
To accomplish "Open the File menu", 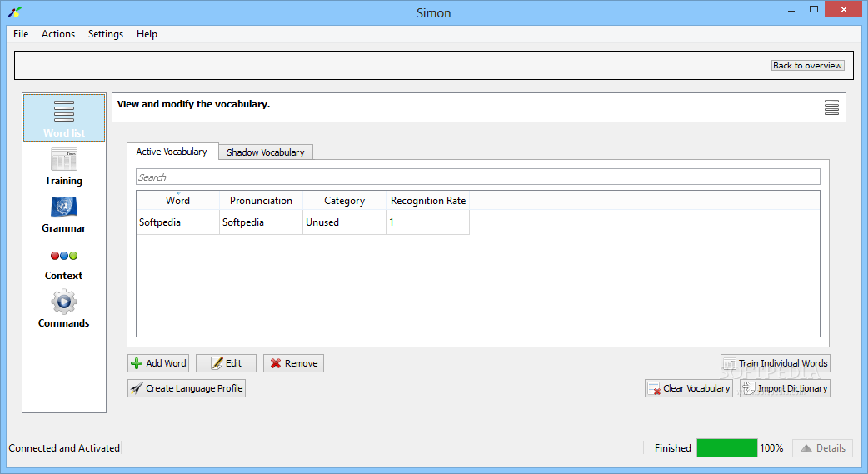I will click(21, 34).
